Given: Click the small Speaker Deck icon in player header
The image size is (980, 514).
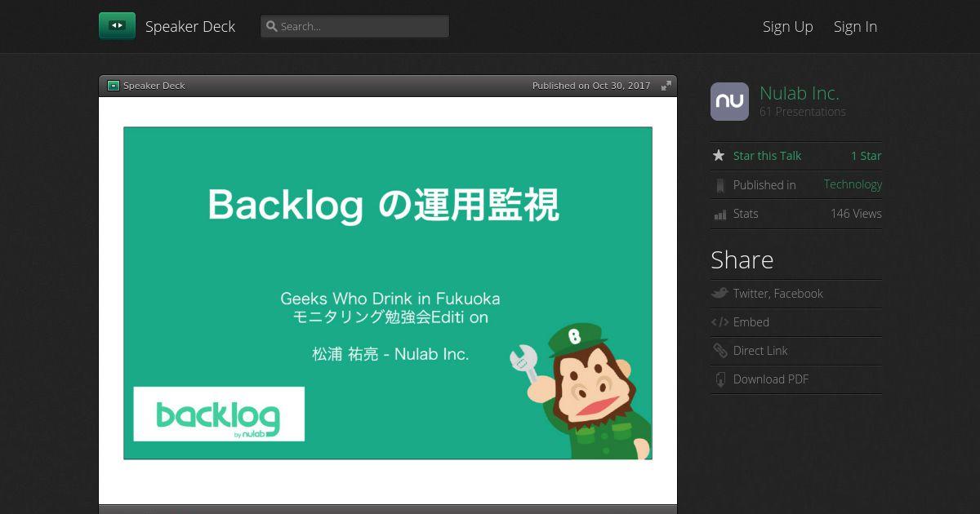Looking at the screenshot, I should (x=114, y=86).
